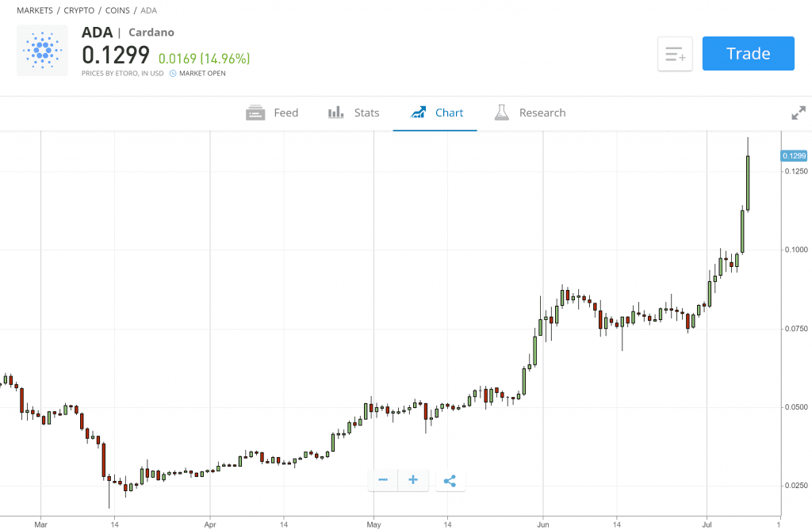Open the Feed tab

click(x=285, y=112)
